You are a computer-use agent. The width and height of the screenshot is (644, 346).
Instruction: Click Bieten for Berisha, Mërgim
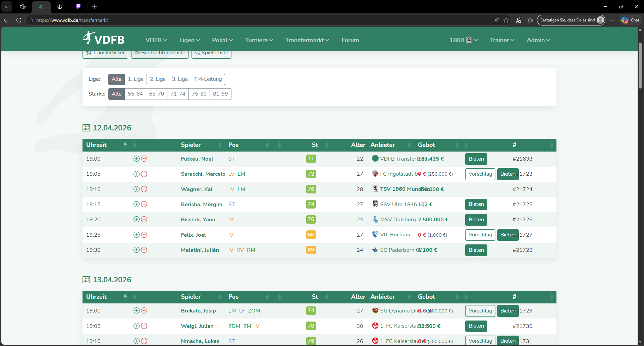(x=476, y=204)
